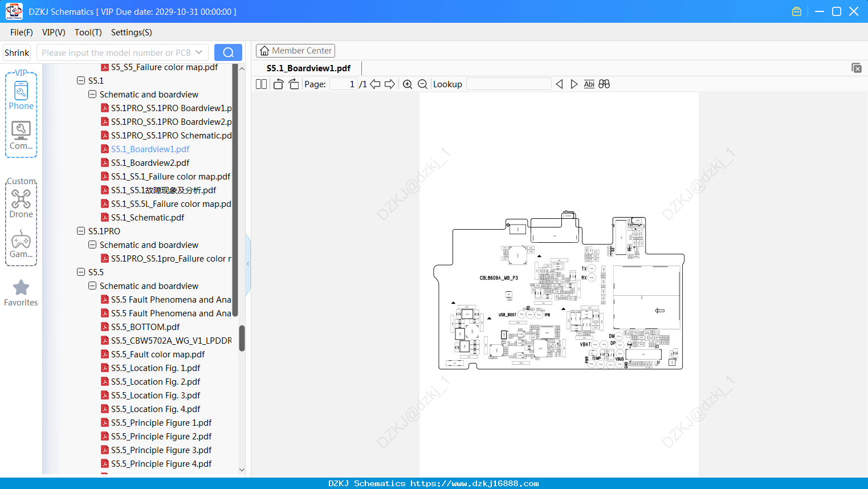Rotate page counterclockwise
Viewport: 868px width, 489px height.
coord(278,84)
